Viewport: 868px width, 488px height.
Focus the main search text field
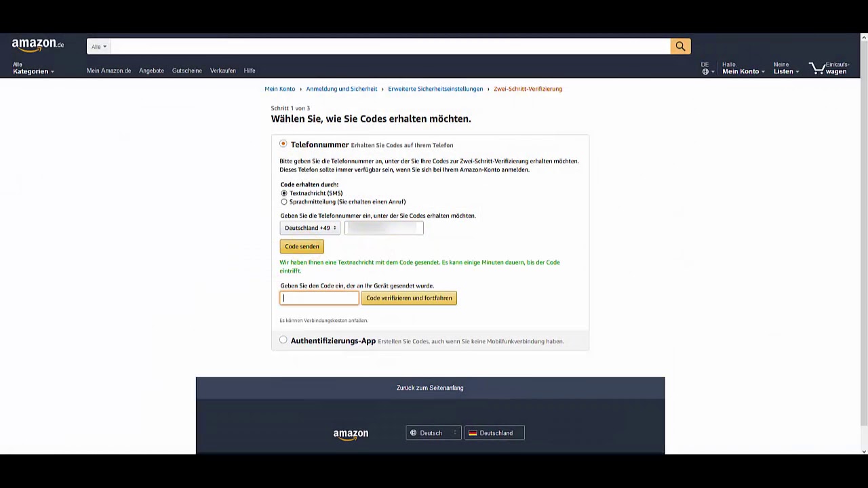(391, 47)
